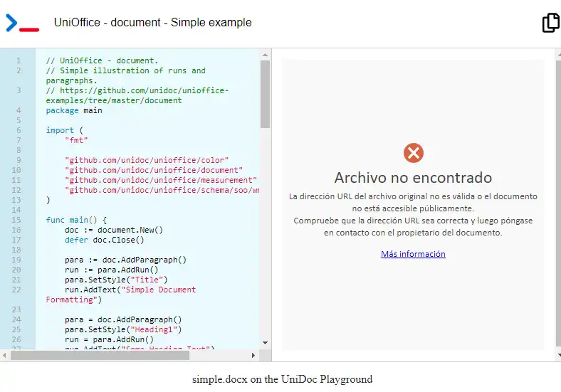Viewport: 561px width, 392px height.
Task: Click the title 'UniOffice - document - Simple example'
Action: point(153,22)
